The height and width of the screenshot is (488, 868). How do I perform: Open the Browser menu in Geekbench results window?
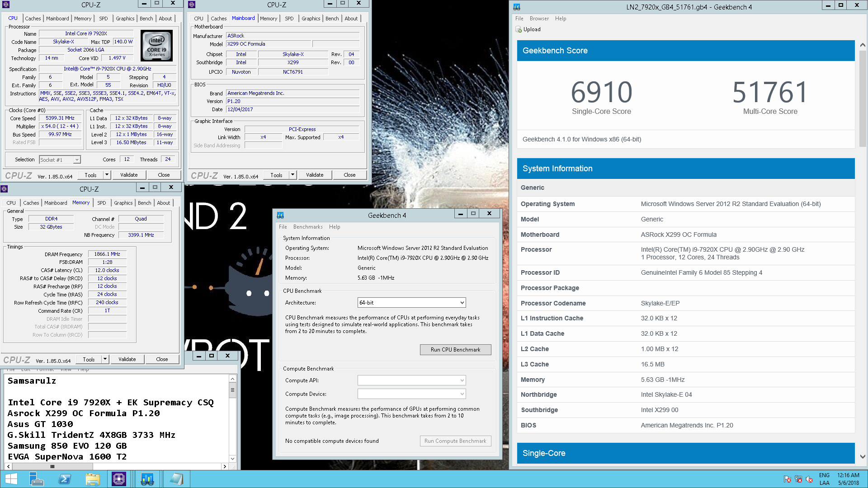[x=539, y=19]
